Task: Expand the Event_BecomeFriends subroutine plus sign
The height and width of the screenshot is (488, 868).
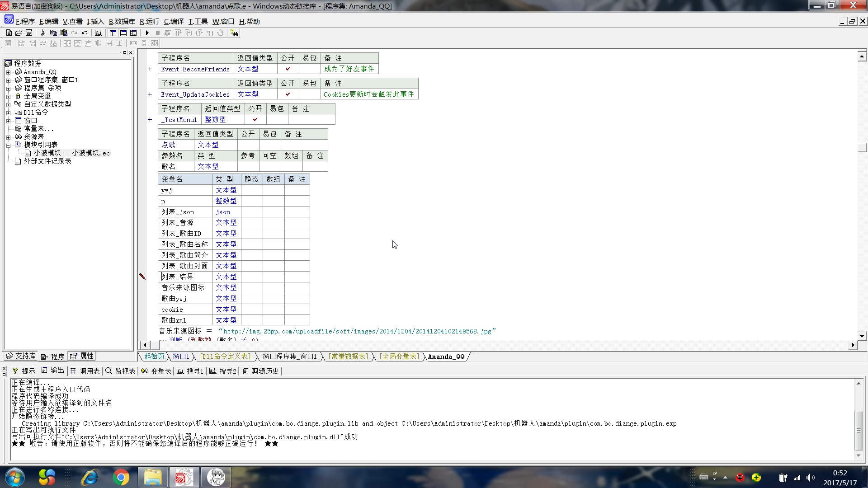Action: point(150,69)
